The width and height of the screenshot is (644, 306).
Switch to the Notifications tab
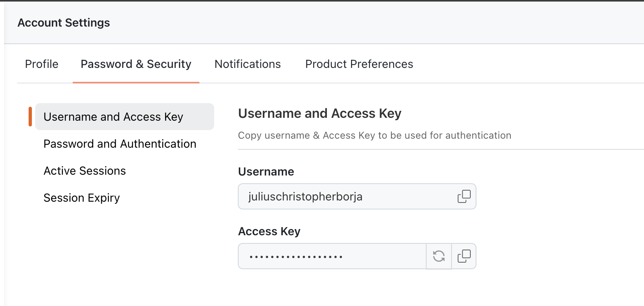coord(248,64)
